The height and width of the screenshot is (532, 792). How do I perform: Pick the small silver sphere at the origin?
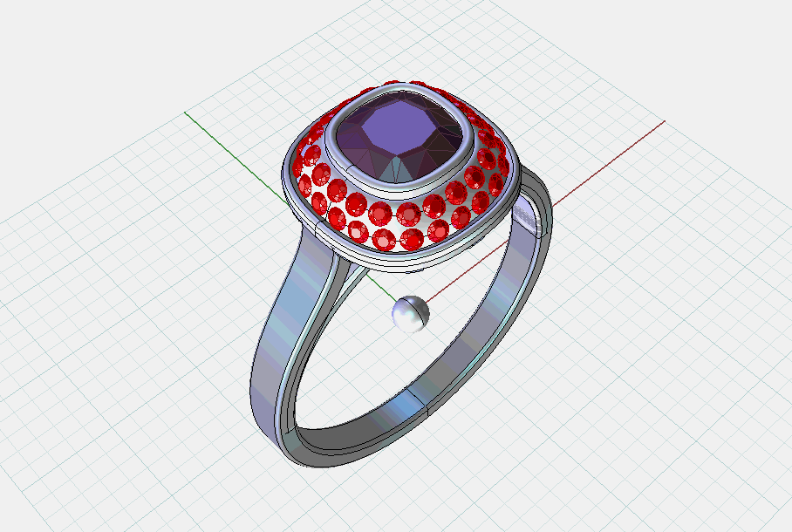point(410,313)
